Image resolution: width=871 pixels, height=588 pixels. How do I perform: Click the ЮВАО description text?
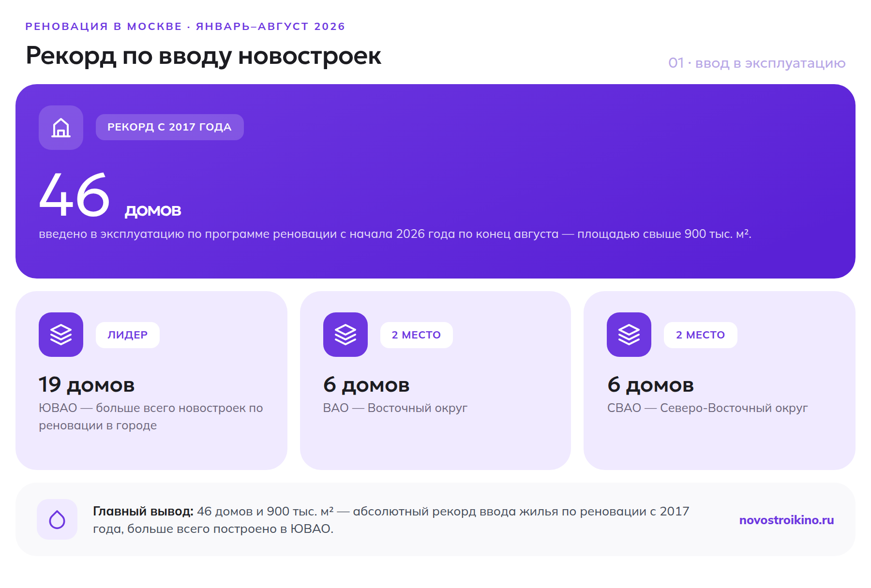click(x=151, y=416)
